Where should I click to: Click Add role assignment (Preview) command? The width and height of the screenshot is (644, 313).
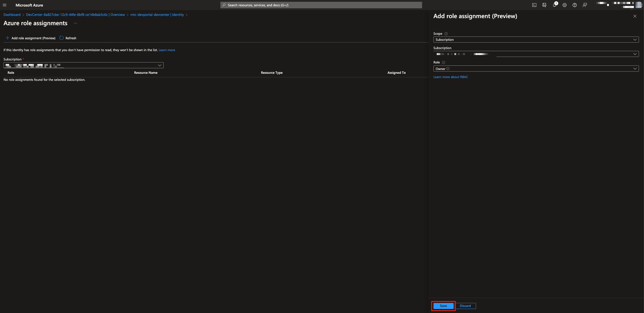[x=31, y=38]
